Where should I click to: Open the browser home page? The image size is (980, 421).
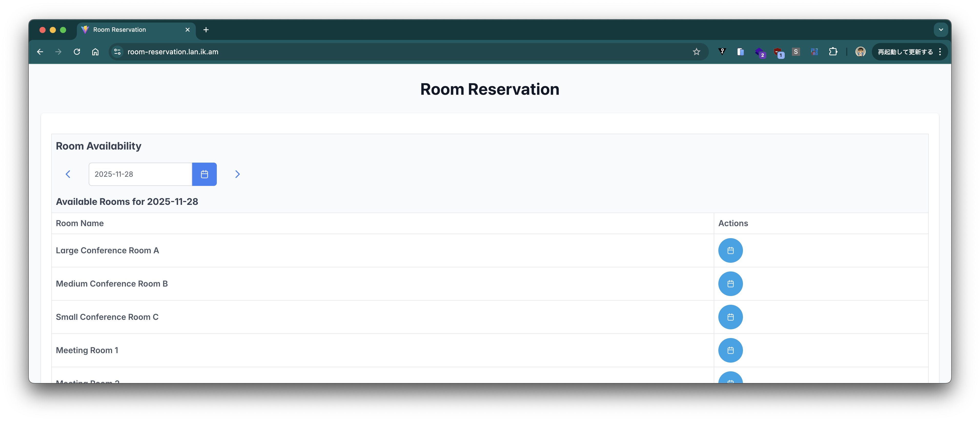pos(95,52)
